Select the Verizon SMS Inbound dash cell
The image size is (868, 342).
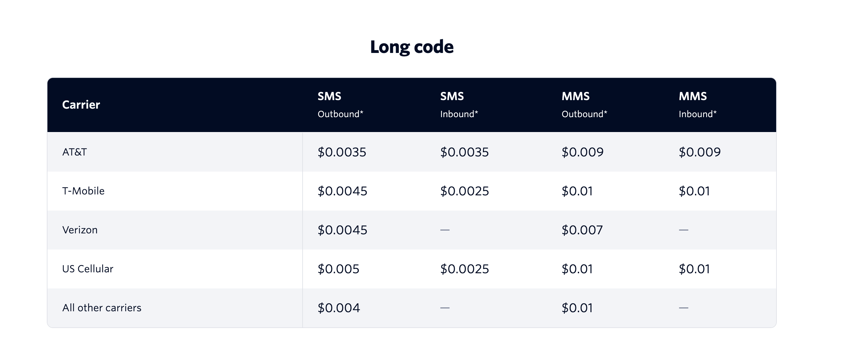point(445,230)
